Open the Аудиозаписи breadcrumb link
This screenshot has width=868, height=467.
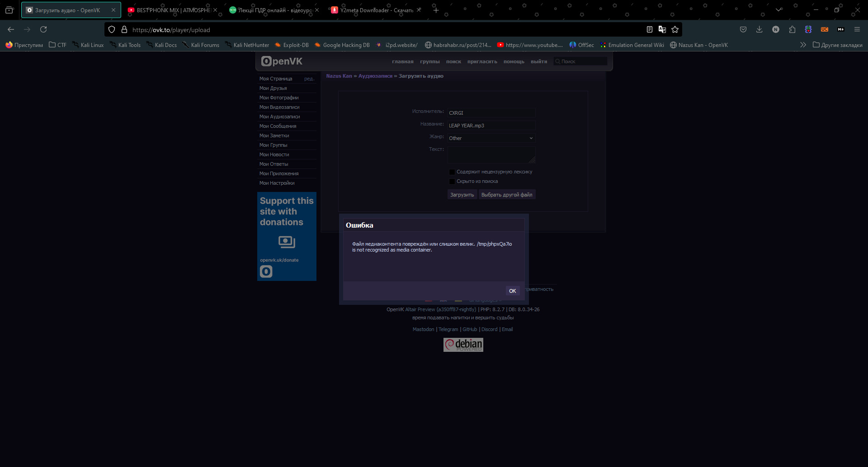click(375, 76)
